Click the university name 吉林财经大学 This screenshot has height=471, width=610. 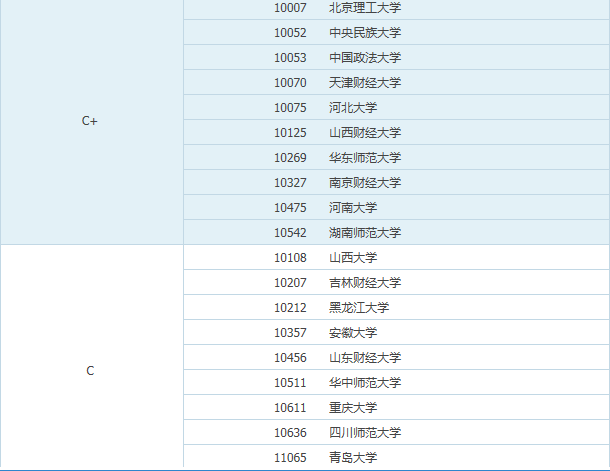coord(365,282)
